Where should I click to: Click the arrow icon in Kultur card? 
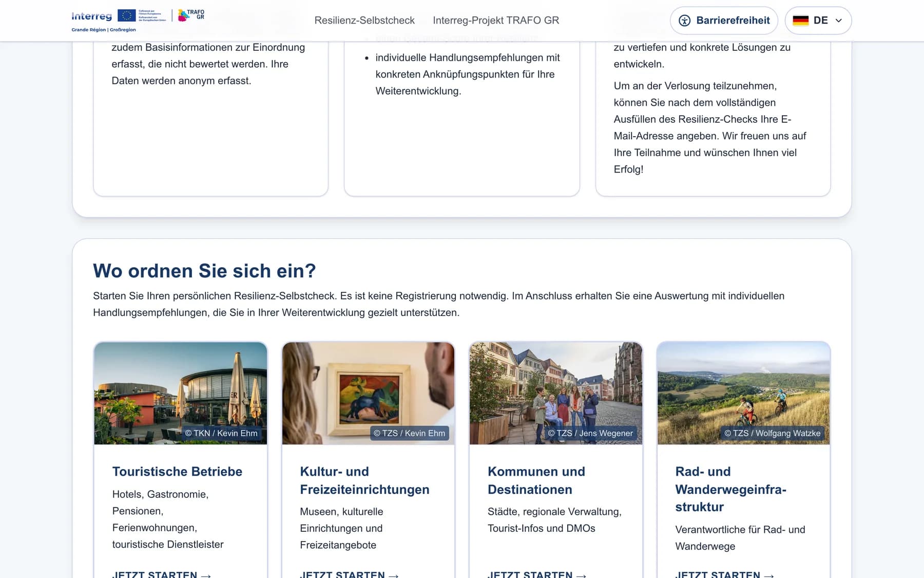click(x=394, y=575)
